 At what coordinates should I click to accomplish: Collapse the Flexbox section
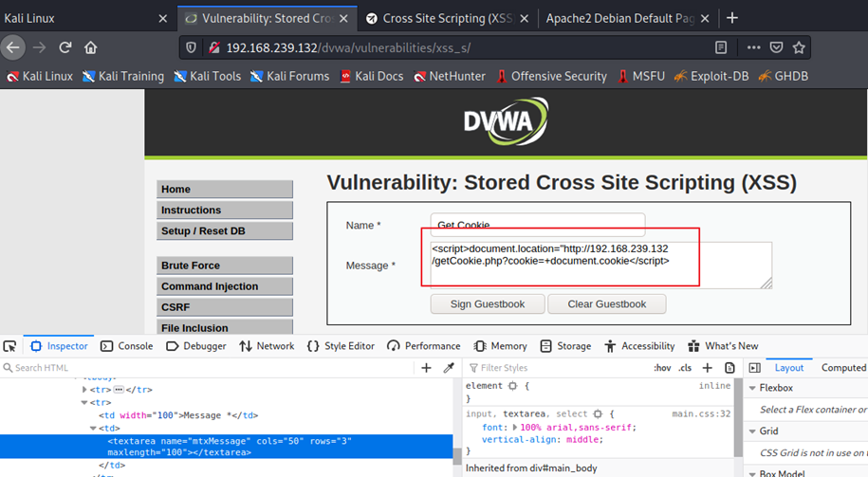(x=753, y=389)
